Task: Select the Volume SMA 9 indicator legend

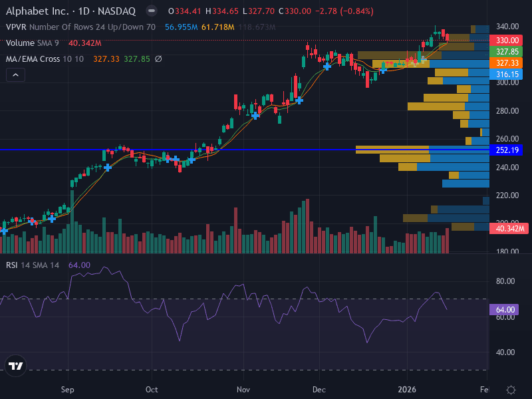Action: click(x=32, y=43)
